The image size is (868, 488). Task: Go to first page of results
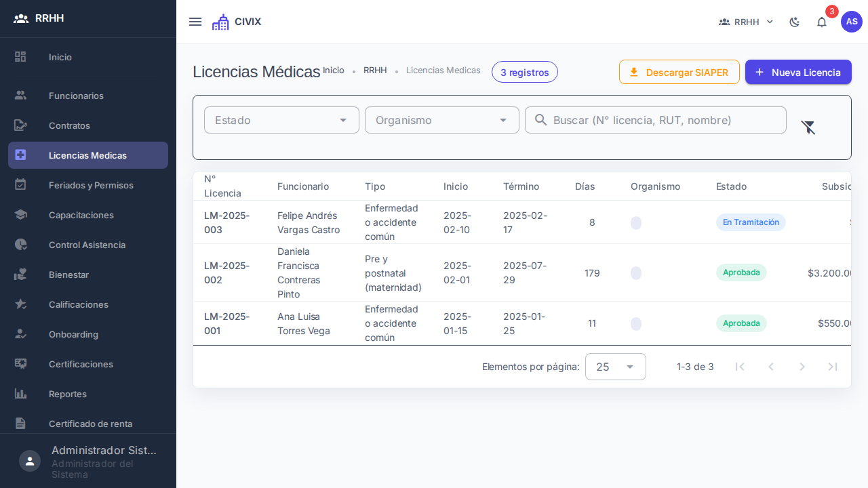[740, 367]
